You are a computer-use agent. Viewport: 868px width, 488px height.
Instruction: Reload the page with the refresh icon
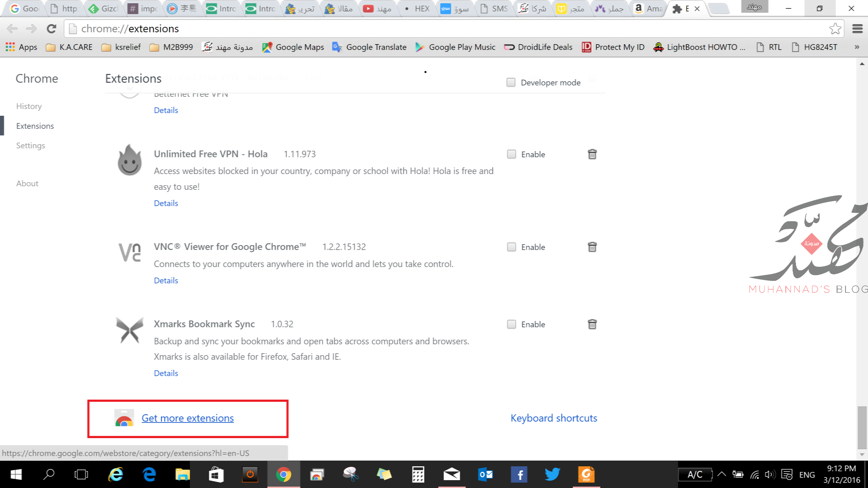pyautogui.click(x=51, y=29)
